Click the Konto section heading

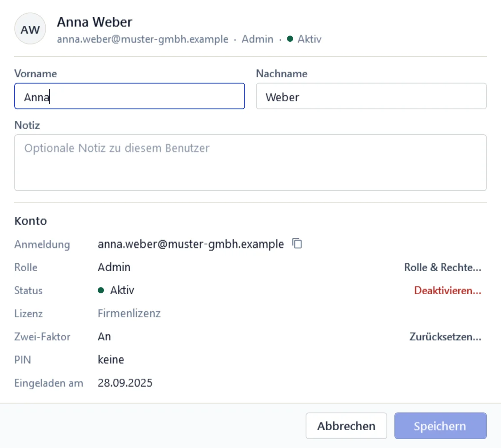tap(31, 221)
